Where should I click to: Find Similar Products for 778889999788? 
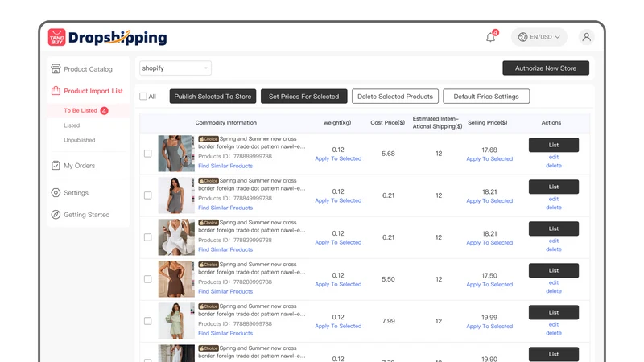225,166
